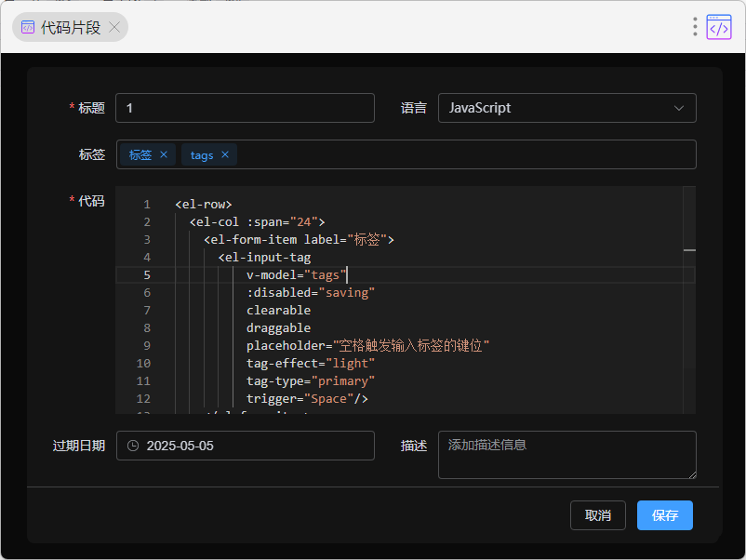The height and width of the screenshot is (560, 746).
Task: Click the v-model="tags" code line
Action: (296, 275)
